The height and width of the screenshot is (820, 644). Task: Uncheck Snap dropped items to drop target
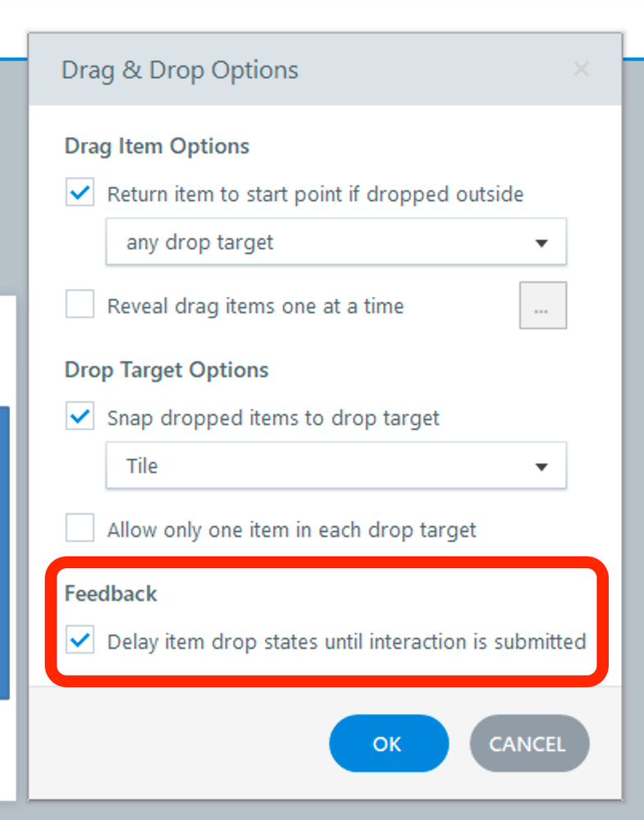[x=80, y=417]
